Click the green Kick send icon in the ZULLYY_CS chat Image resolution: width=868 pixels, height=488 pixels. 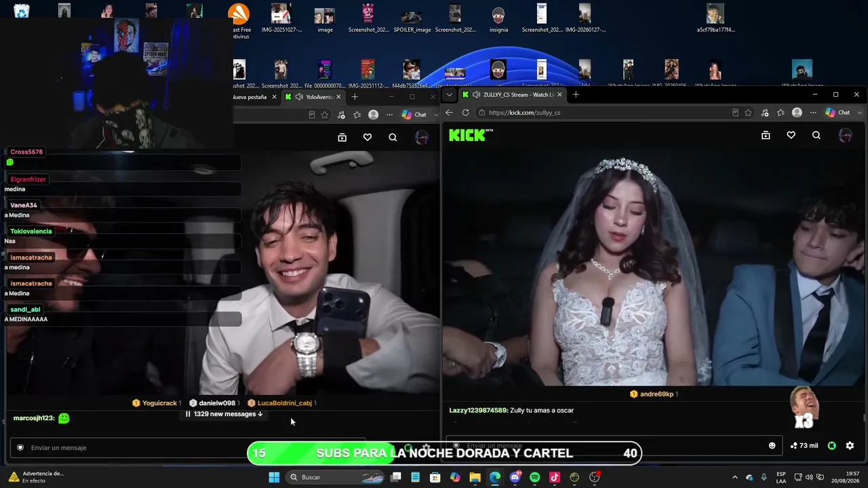[832, 445]
